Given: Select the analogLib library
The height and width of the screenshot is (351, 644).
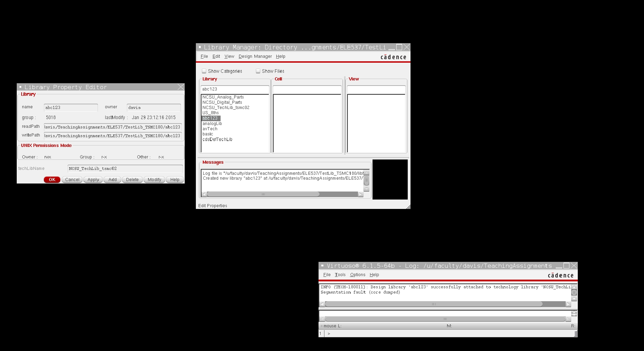Looking at the screenshot, I should [x=212, y=124].
